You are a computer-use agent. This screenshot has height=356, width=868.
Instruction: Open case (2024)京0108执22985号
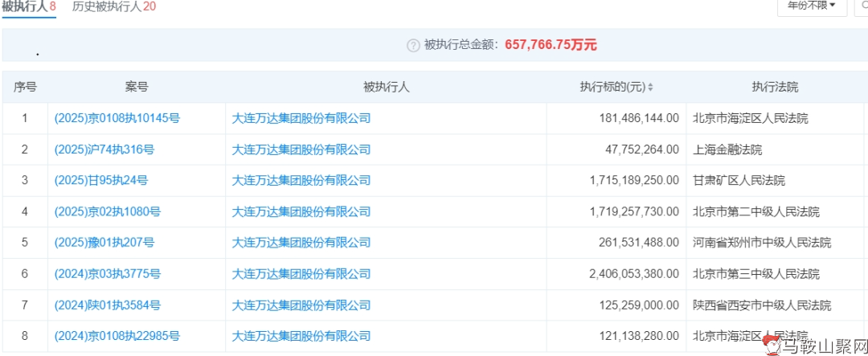[117, 336]
